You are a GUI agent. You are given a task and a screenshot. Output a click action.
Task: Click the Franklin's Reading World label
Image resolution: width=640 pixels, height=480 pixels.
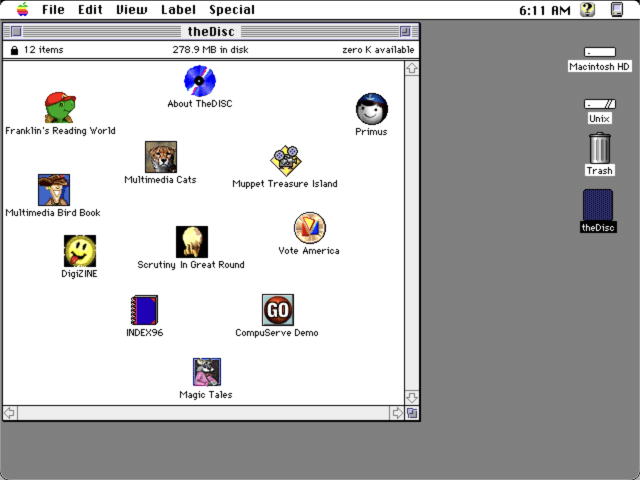coord(60,131)
